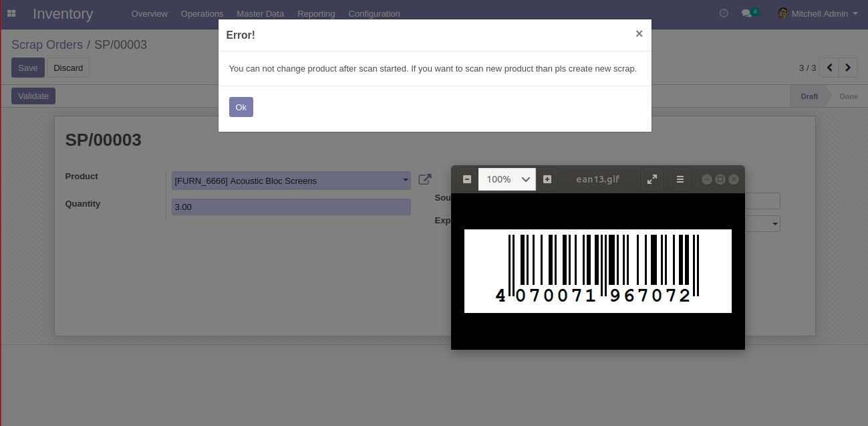Screen dimensions: 868x426
Task: Open product external link icon
Action: coord(424,180)
